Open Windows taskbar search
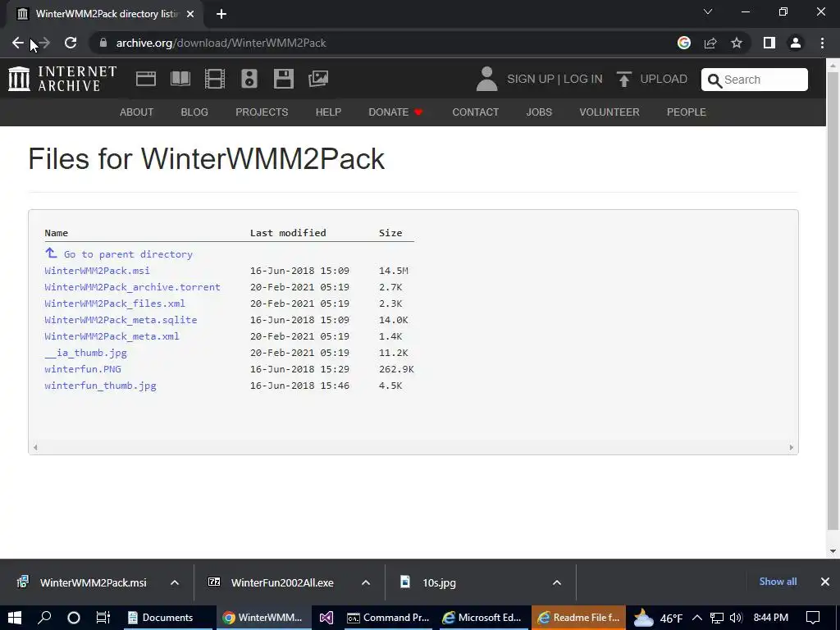This screenshot has width=840, height=630. pos(44,618)
